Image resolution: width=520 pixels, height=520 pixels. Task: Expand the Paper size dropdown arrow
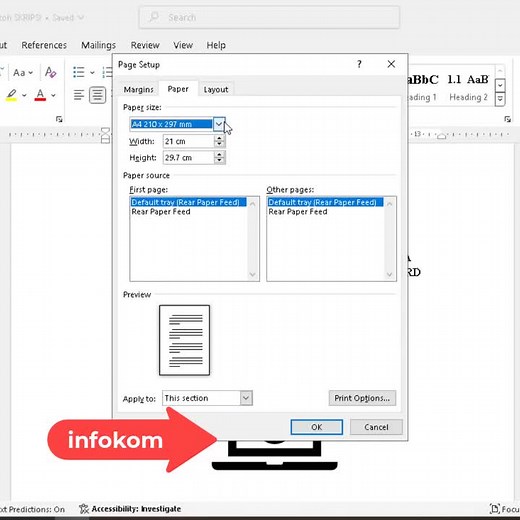pos(219,124)
